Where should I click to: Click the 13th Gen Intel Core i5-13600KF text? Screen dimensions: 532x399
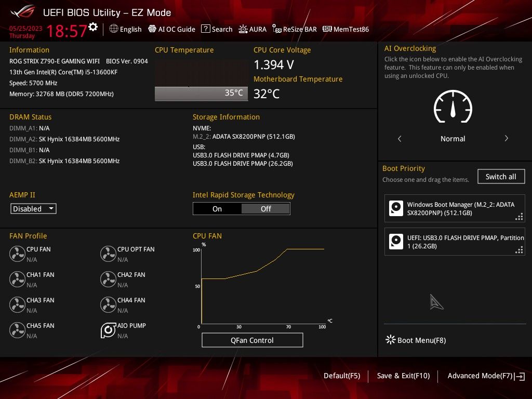63,72
